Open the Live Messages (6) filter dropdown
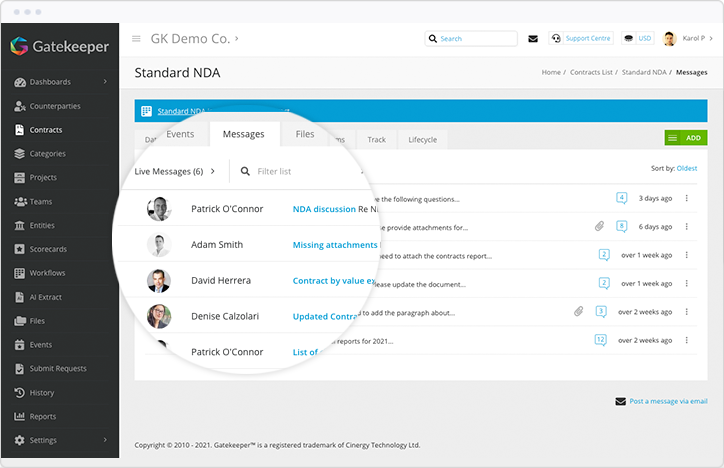 click(175, 171)
